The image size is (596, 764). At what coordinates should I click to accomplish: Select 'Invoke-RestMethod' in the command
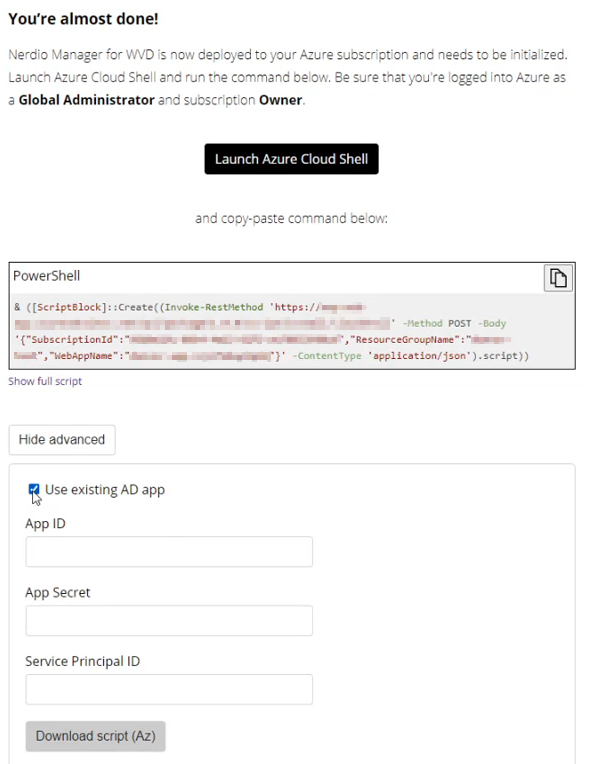(214, 307)
